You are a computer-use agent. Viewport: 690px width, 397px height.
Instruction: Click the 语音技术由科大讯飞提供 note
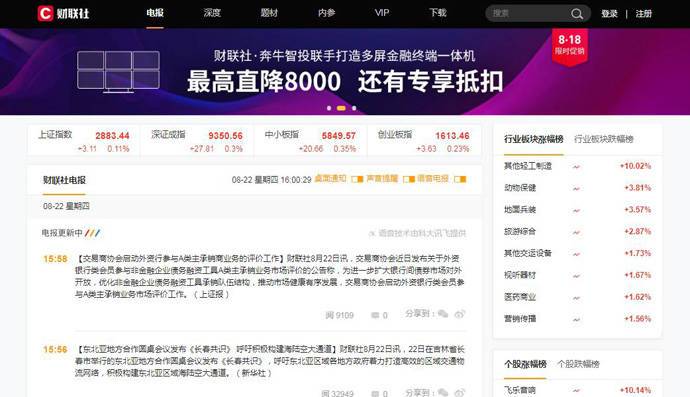coord(417,233)
